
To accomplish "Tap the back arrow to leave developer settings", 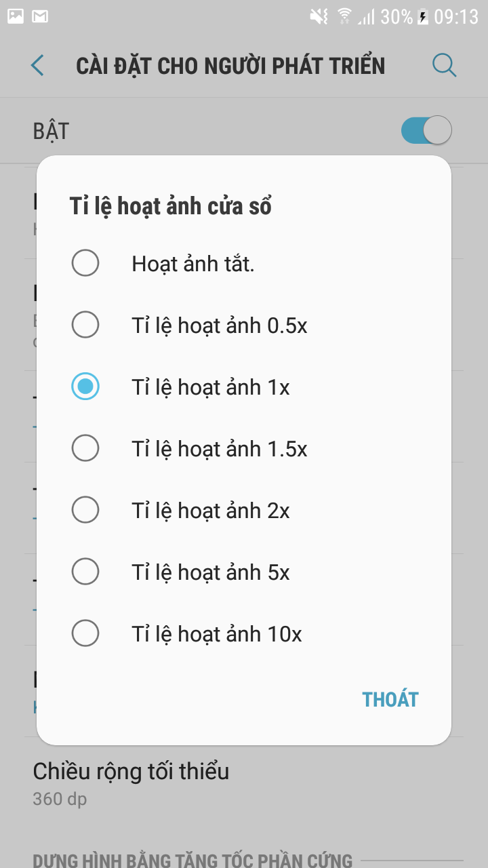I will pyautogui.click(x=37, y=65).
